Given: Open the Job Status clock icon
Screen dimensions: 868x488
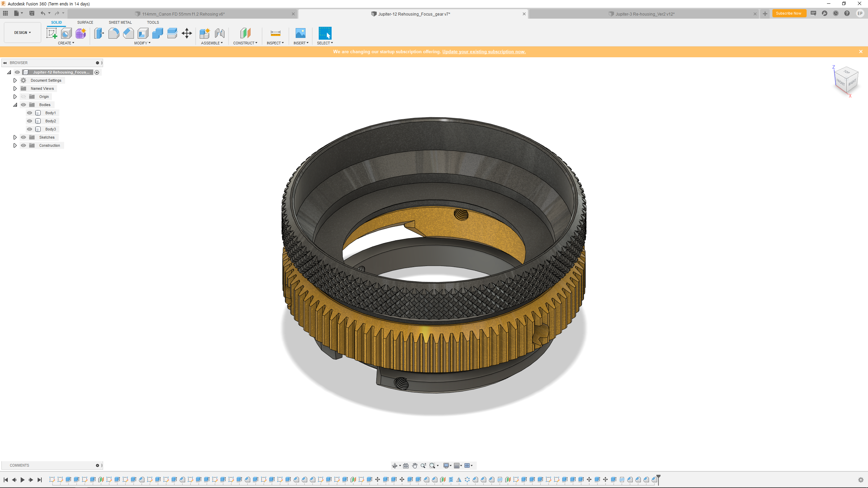Looking at the screenshot, I should tap(836, 14).
